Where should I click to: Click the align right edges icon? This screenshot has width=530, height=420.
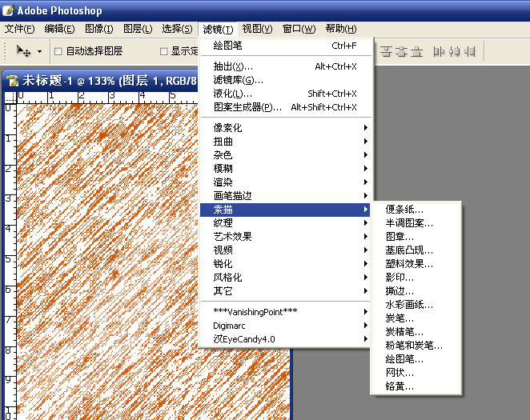click(x=469, y=52)
